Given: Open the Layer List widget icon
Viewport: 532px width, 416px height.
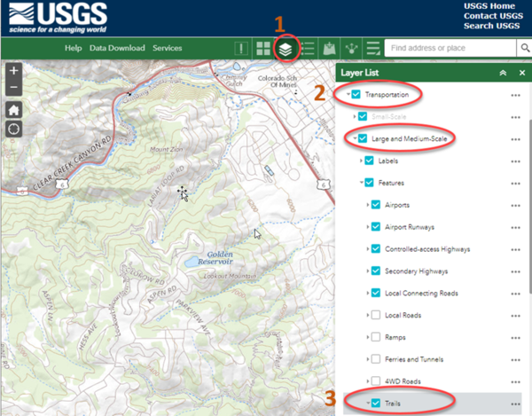Looking at the screenshot, I should coord(285,48).
